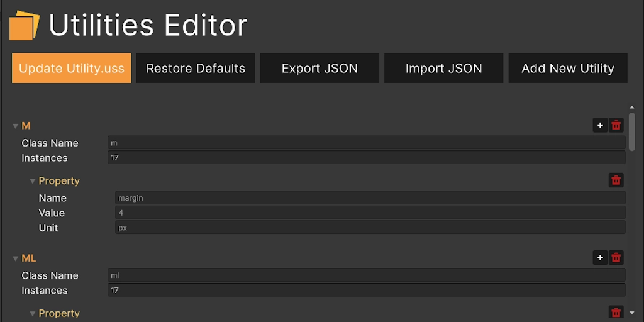Click Export JSON button
Viewport: 644px width, 322px height.
pyautogui.click(x=319, y=68)
